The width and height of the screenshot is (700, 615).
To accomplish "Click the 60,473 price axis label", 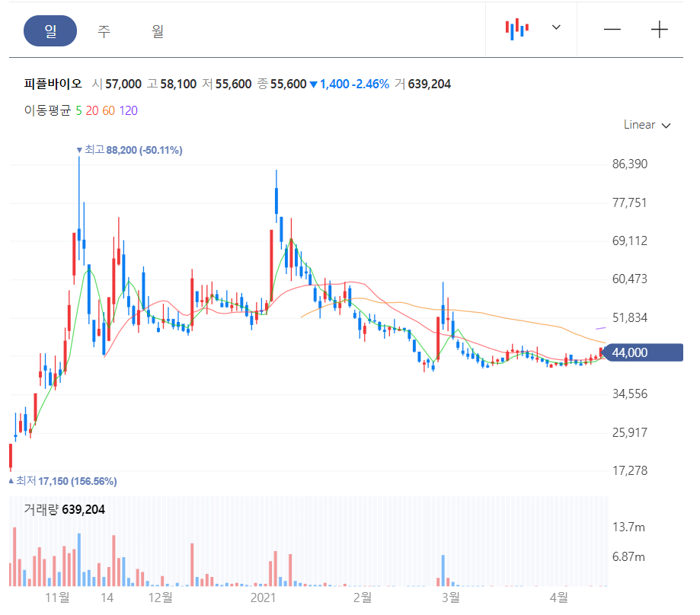I will tap(629, 279).
